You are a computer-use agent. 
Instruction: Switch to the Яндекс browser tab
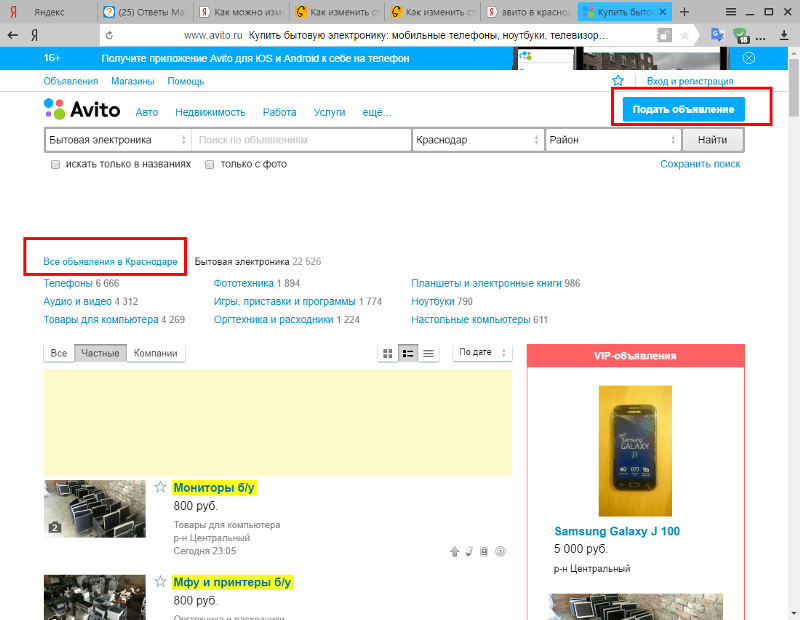(x=48, y=12)
